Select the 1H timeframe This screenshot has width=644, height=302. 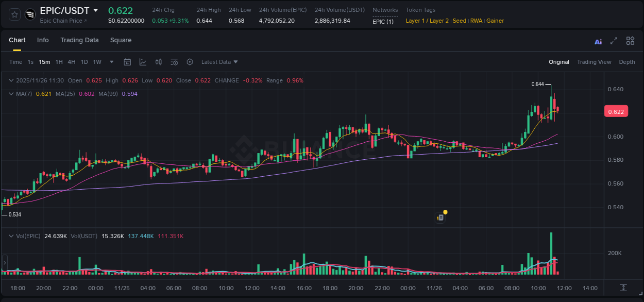[x=59, y=62]
